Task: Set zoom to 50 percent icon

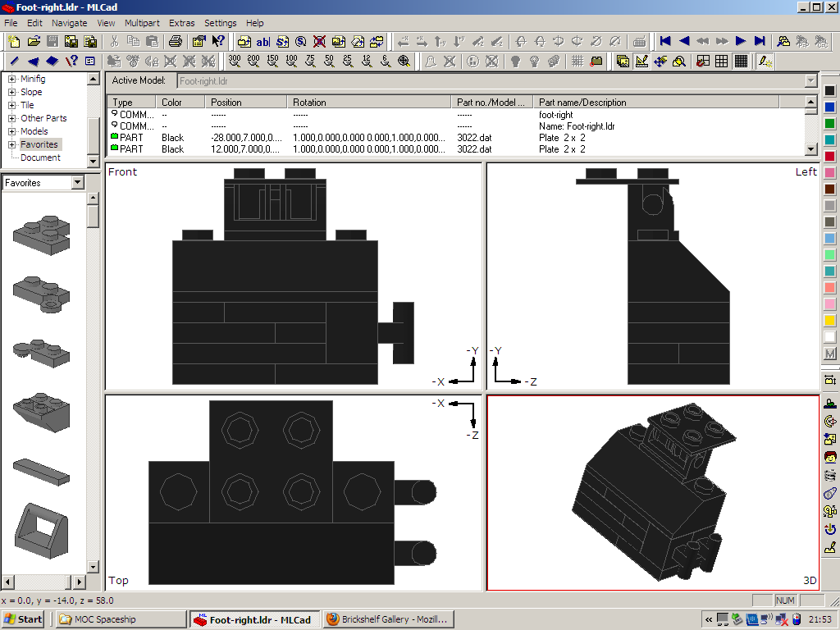Action: click(329, 61)
